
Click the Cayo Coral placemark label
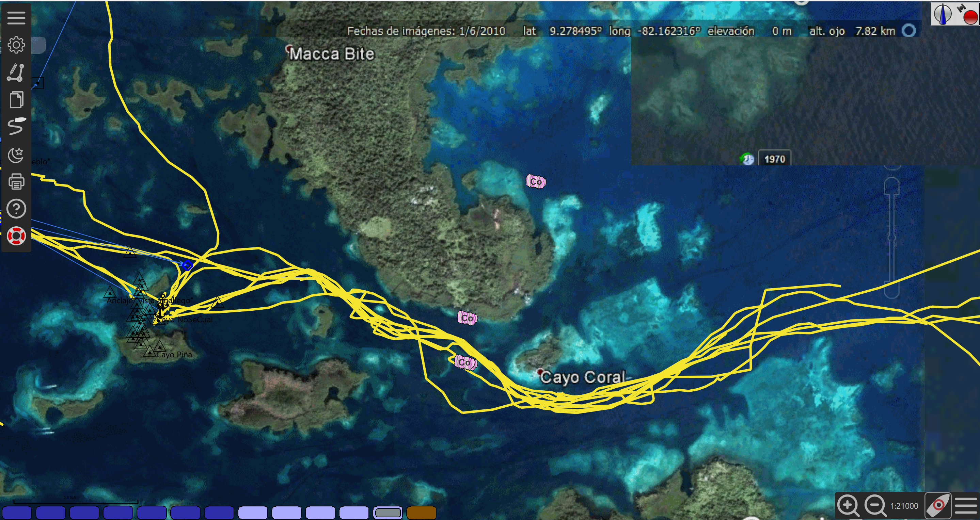tap(582, 377)
